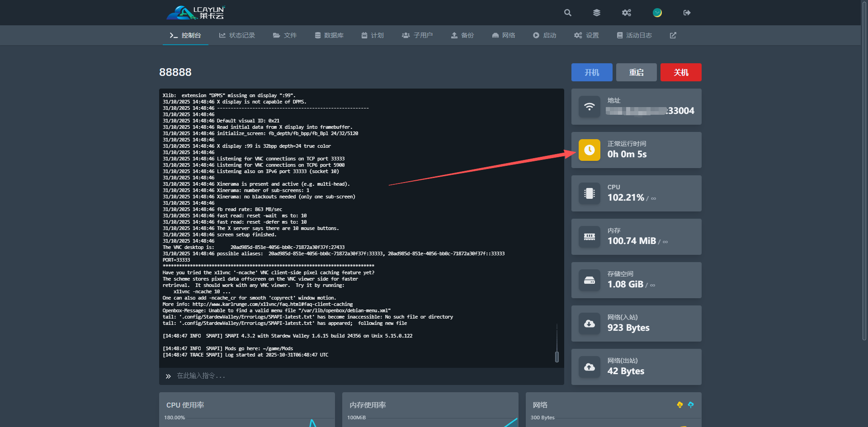Open the 备份 tab

click(x=462, y=35)
